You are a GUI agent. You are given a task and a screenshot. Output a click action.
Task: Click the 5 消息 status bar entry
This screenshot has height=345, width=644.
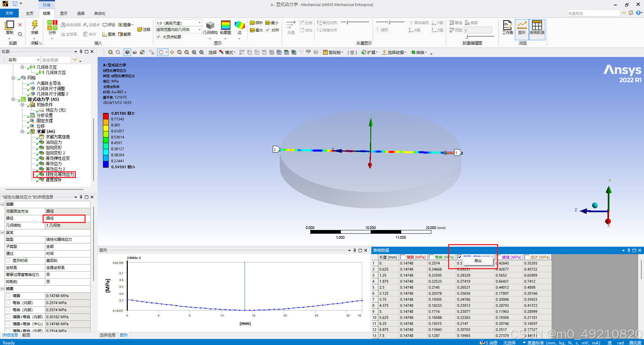[x=489, y=342]
